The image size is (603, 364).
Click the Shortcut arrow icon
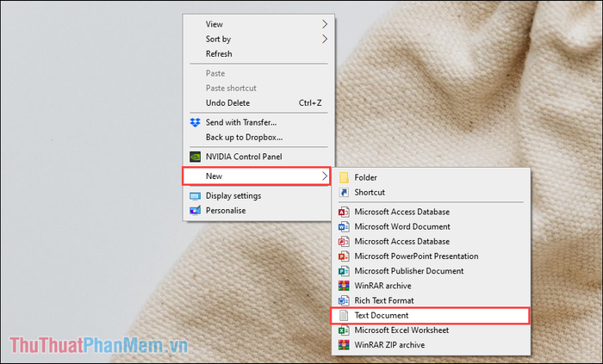pos(344,193)
